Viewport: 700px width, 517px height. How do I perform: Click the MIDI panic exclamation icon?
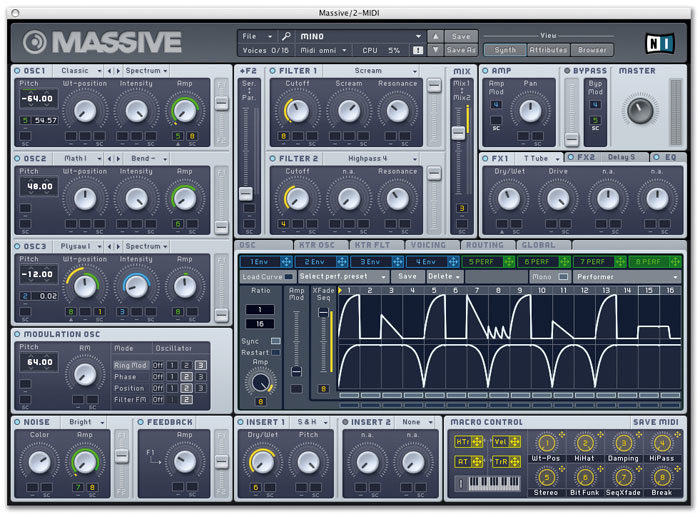point(417,50)
